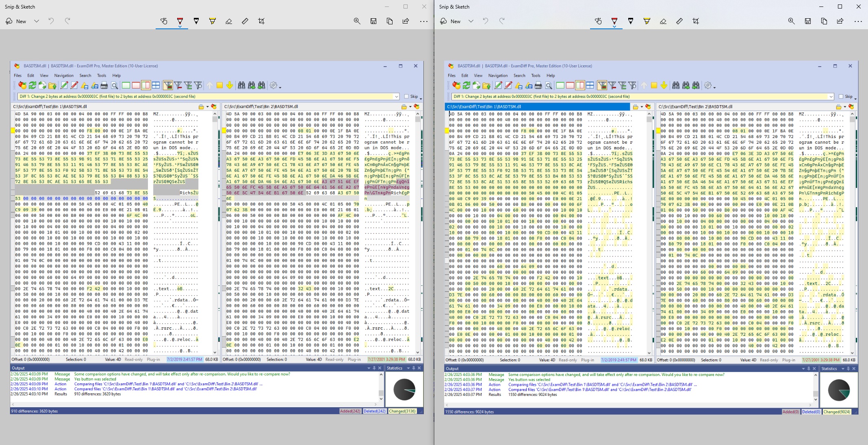Open Help menu in right ExamDiff
This screenshot has height=445, width=868.
click(x=551, y=76)
